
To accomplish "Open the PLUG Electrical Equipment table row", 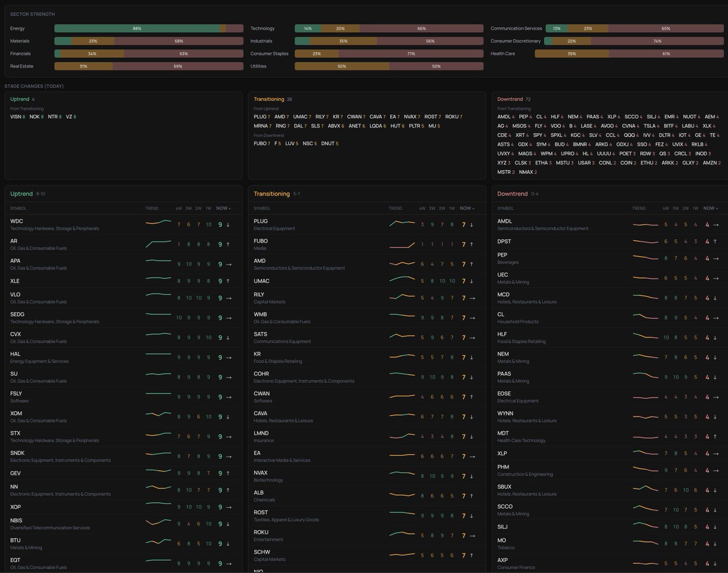I will (366, 225).
